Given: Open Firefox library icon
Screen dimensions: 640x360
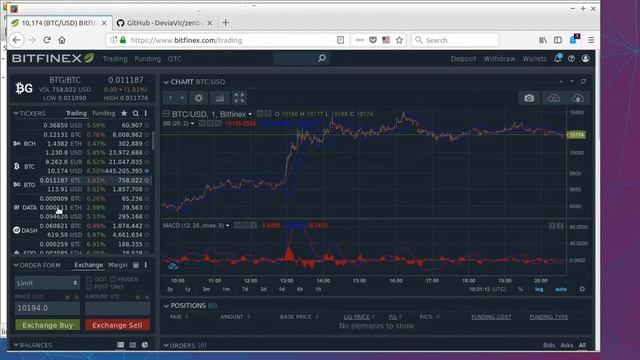Looking at the screenshot, I should coord(543,40).
